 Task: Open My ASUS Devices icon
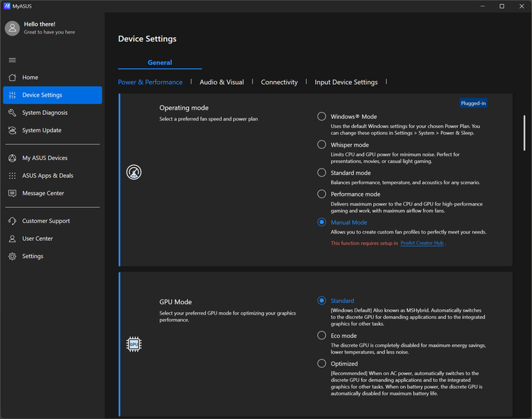12,158
